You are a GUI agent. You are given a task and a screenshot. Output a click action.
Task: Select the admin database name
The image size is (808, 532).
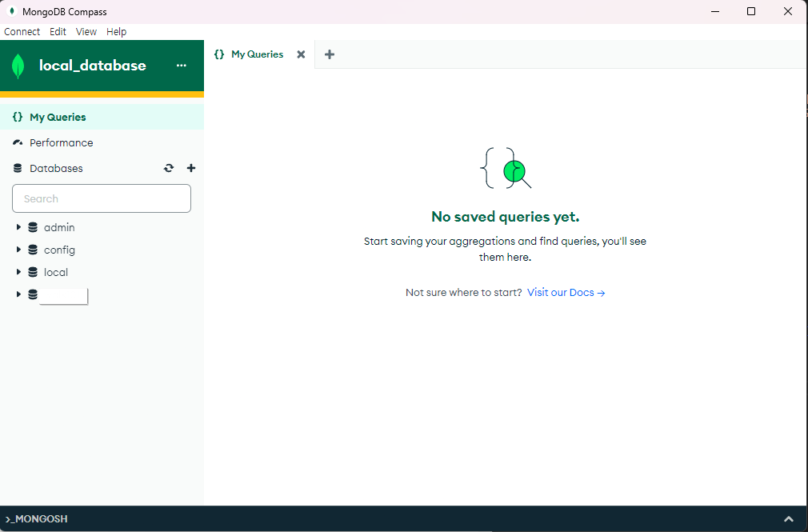click(x=59, y=227)
